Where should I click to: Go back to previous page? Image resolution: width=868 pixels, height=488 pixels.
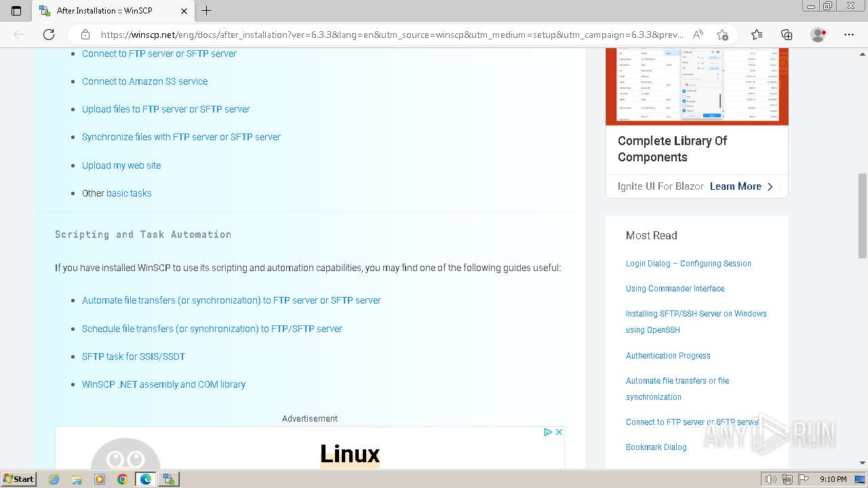(19, 35)
